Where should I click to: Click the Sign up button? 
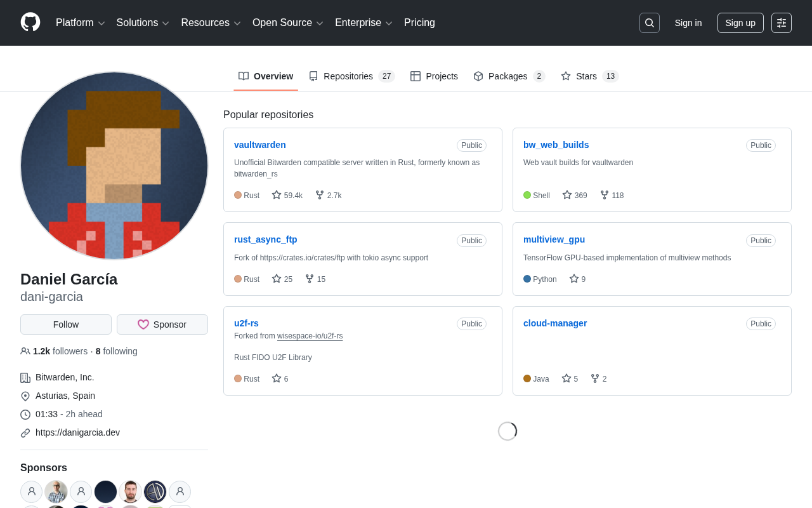(x=740, y=23)
